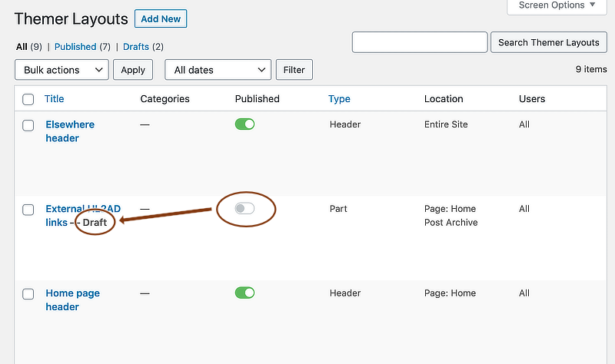The height and width of the screenshot is (364, 615).
Task: Click the Add New button
Action: [x=160, y=19]
